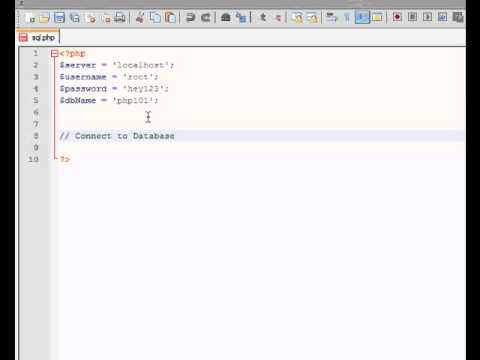The image size is (480, 360).
Task: Click the Save All icon
Action: point(75,18)
